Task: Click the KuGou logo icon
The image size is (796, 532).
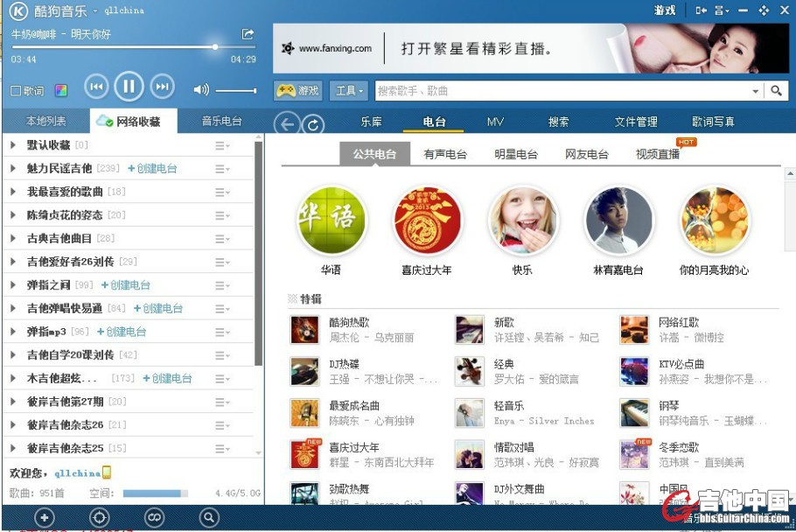Action: (x=18, y=10)
